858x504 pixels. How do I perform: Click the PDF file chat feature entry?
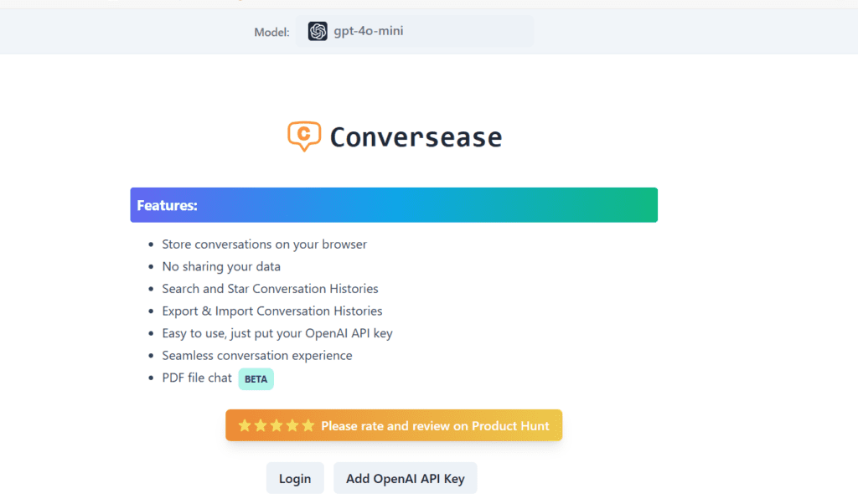tap(197, 378)
